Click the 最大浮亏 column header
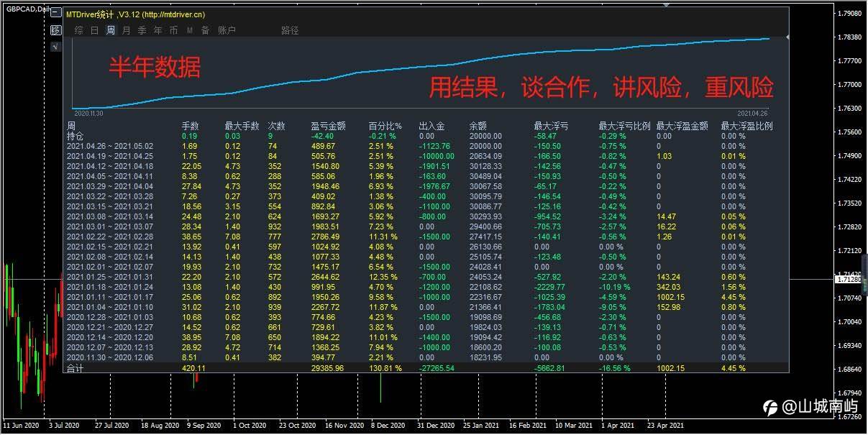The height and width of the screenshot is (435, 868). click(551, 126)
